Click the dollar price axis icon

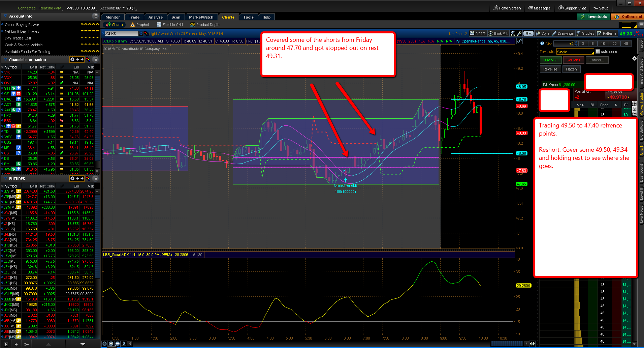124,344
